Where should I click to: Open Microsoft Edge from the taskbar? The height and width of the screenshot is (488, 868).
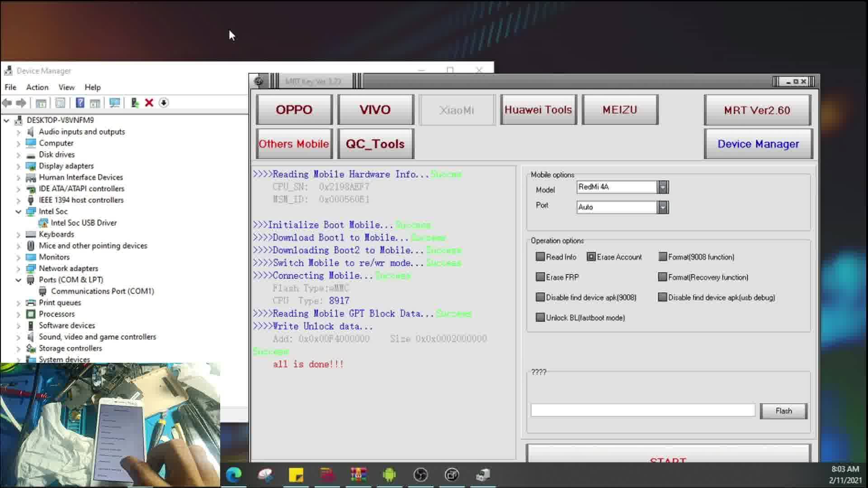pyautogui.click(x=234, y=474)
